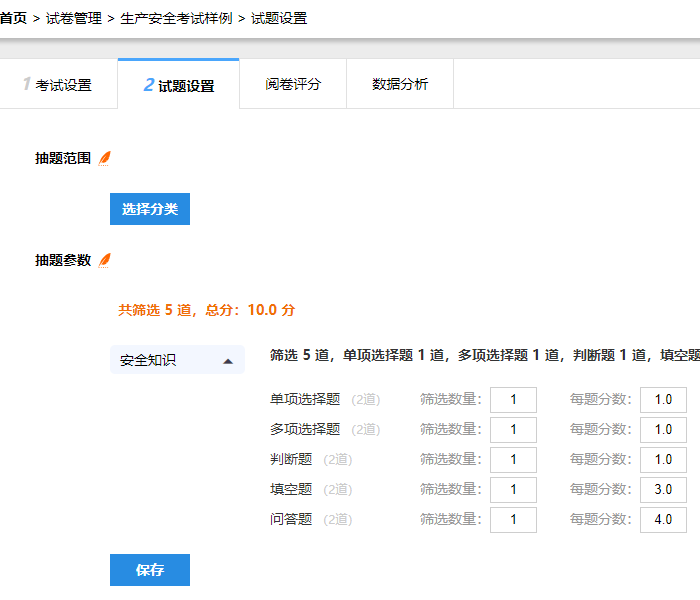This screenshot has height=600, width=700.
Task: Go to 首页 in breadcrumb
Action: (x=13, y=18)
